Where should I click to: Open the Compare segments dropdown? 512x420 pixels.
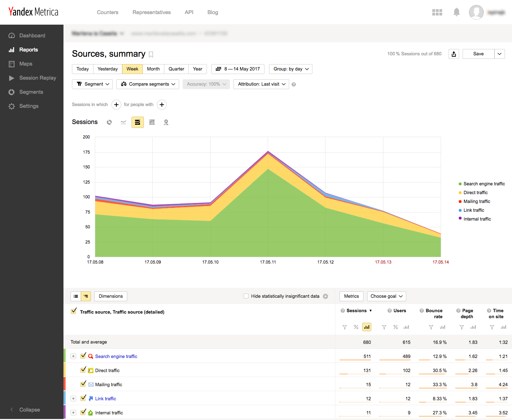click(x=148, y=84)
